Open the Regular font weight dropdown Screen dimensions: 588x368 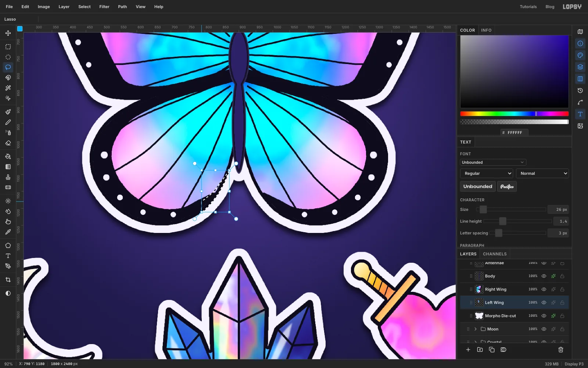tap(487, 173)
